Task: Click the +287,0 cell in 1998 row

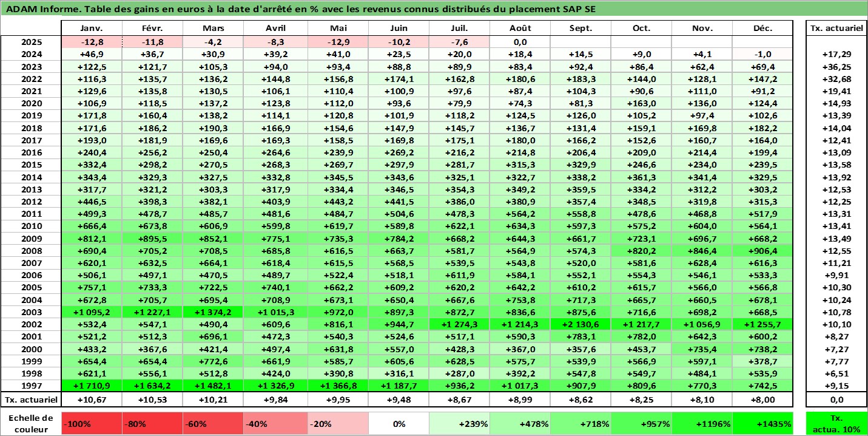Action: 459,373
